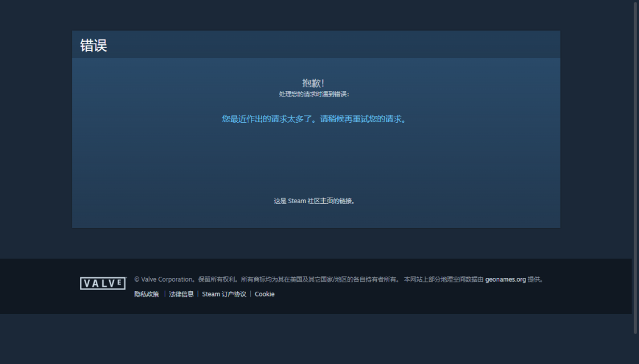Open the 隐私政策 privacy policy link
This screenshot has height=364, width=639.
point(146,294)
